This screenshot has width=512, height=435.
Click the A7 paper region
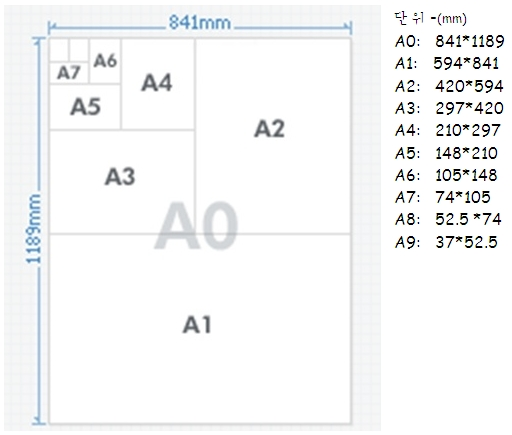click(x=69, y=73)
